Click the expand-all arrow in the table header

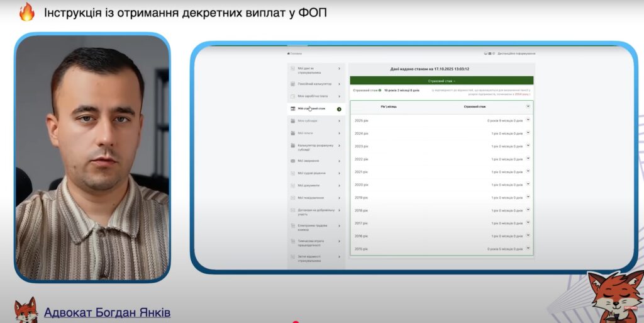[x=528, y=106]
